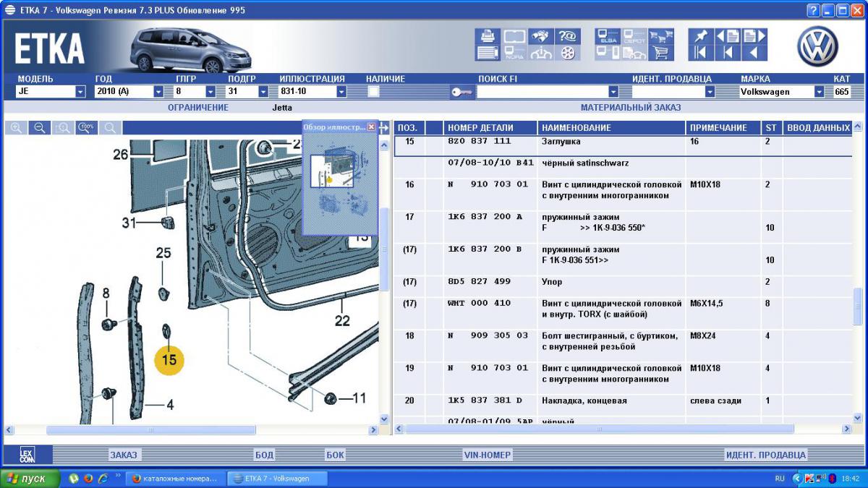Click the ЗАКАЗ button in bottom bar
This screenshot has width=868, height=488.
tap(123, 455)
